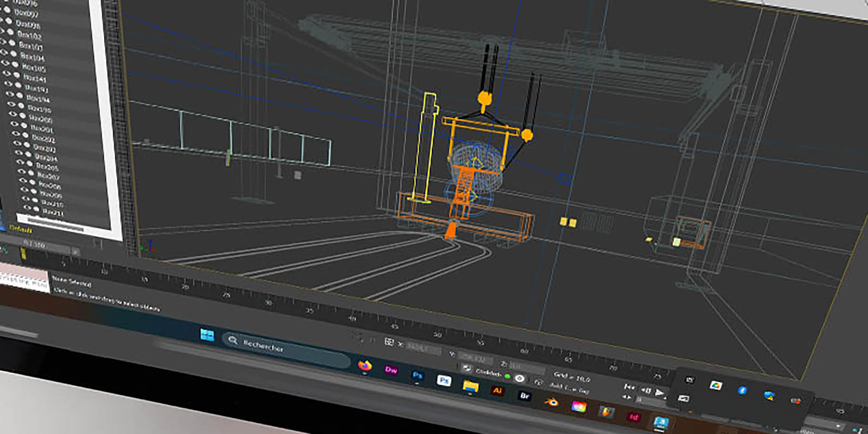Hide Box202 with its eye icon
The height and width of the screenshot is (434, 868).
[17, 133]
